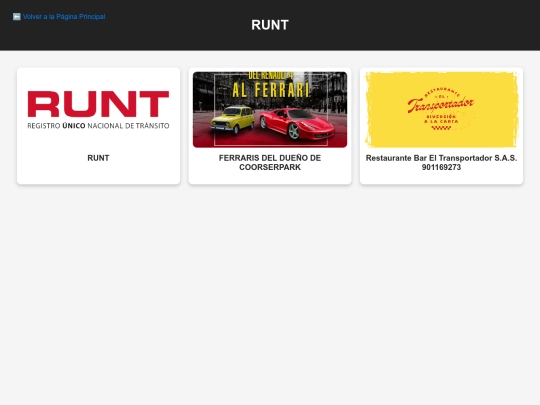Click the back arrow icon in header
This screenshot has height=405, width=540.
(x=17, y=17)
